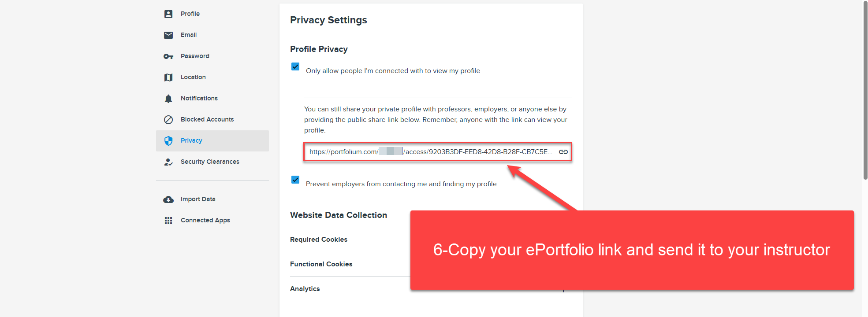This screenshot has height=317, width=868.
Task: Click the Profile person icon
Action: click(x=168, y=14)
